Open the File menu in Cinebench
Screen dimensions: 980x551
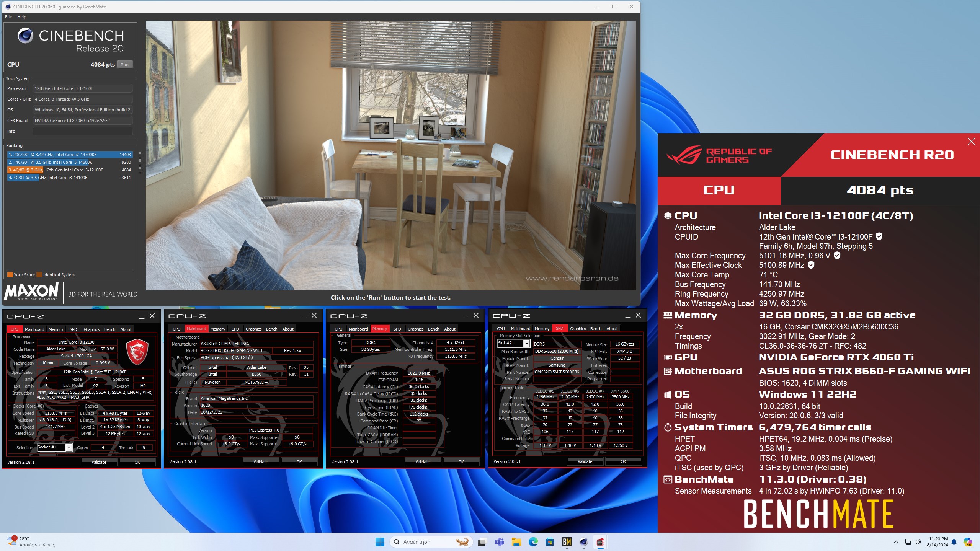(x=8, y=17)
